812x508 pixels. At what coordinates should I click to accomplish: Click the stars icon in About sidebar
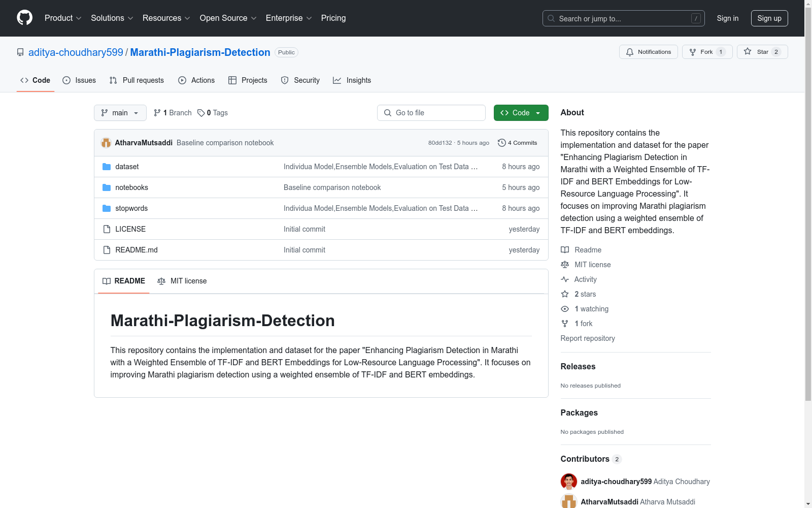point(565,294)
